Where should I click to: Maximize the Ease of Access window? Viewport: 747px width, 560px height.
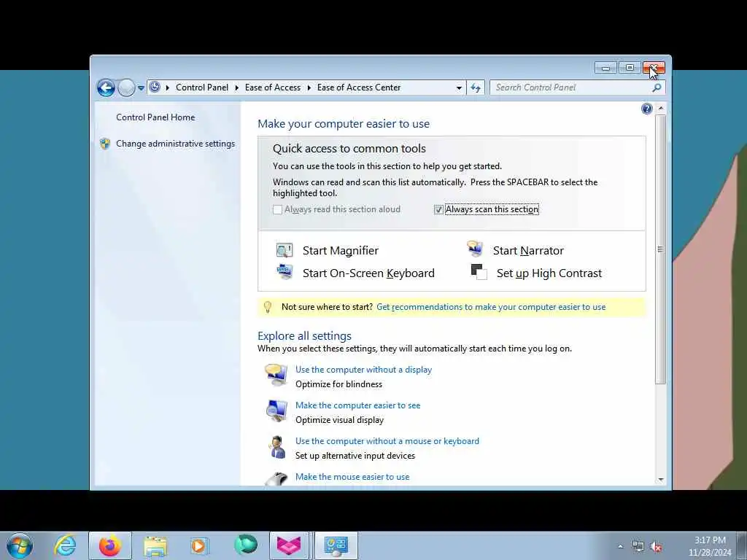point(630,68)
